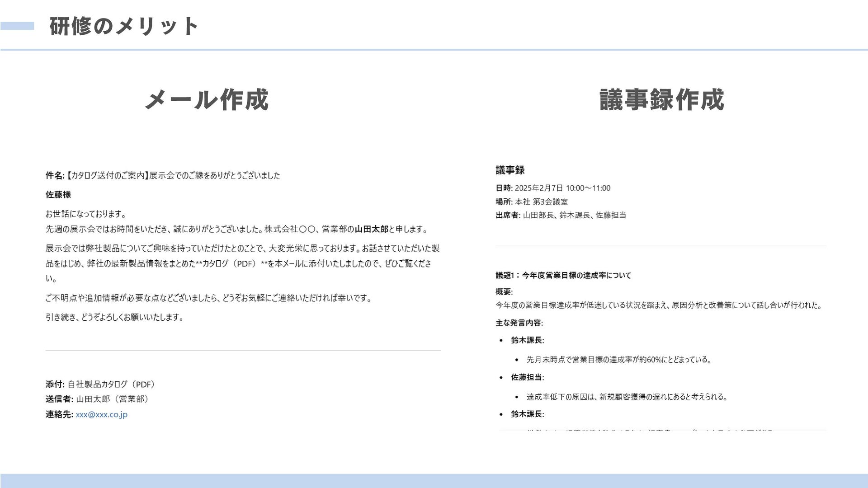The width and height of the screenshot is (868, 488).
Task: Click the bullet 先月末時点で営業目標の達成率が約60%
Action: point(619,360)
